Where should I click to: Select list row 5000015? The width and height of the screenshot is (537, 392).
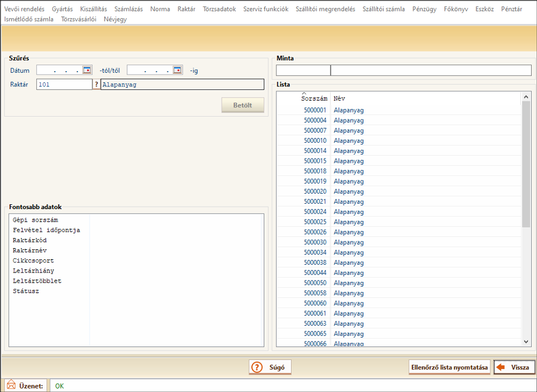399,161
